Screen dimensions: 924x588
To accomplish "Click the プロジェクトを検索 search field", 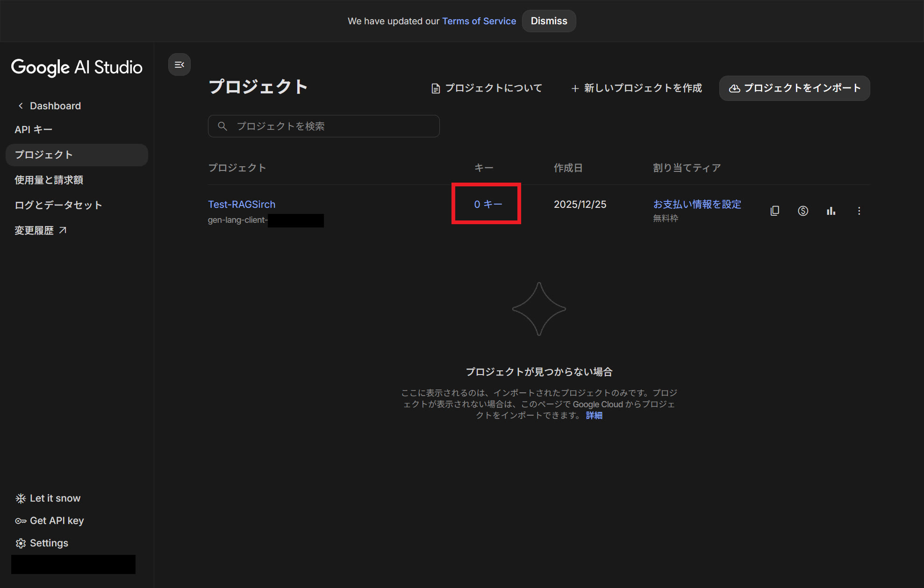I will [323, 126].
